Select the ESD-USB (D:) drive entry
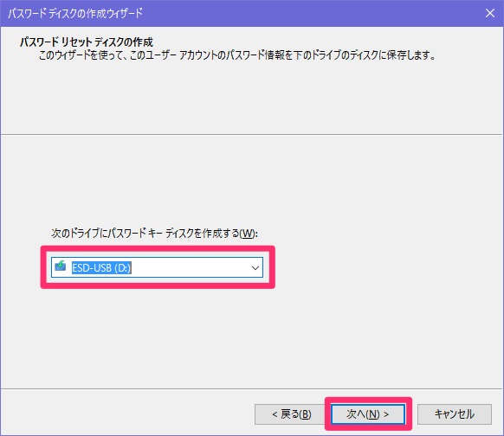This screenshot has width=504, height=436. tap(101, 267)
